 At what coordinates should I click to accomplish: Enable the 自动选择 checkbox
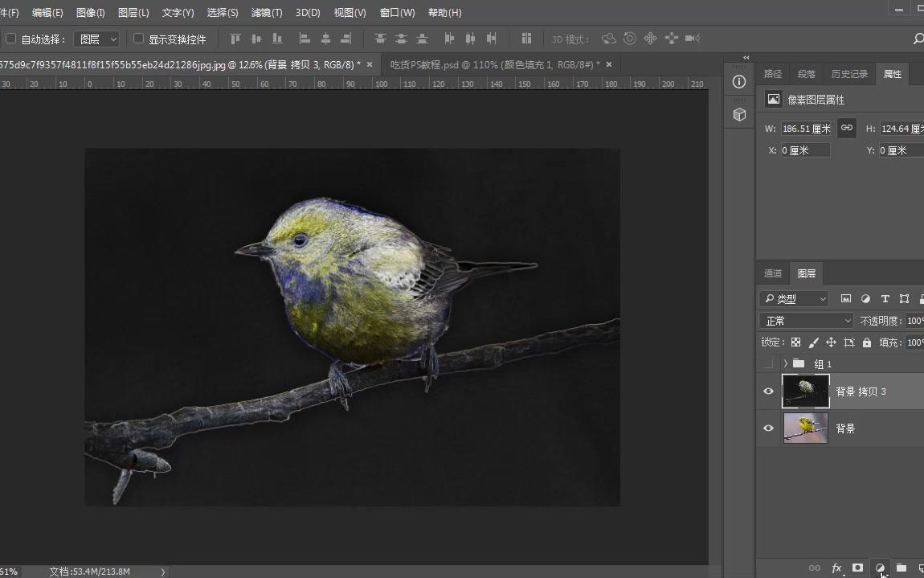coord(11,39)
